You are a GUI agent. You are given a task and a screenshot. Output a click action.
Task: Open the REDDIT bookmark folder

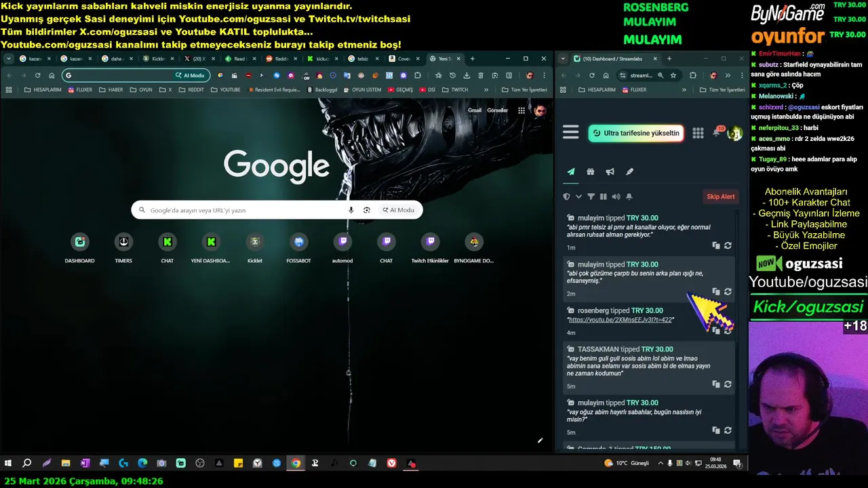click(191, 89)
